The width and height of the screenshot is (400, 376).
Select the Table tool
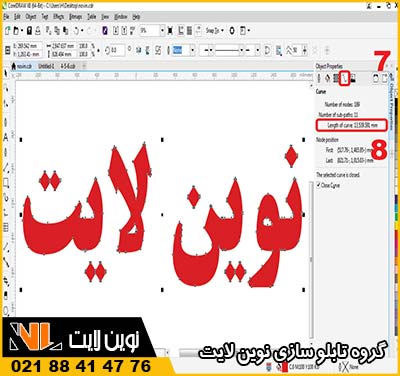[6, 227]
